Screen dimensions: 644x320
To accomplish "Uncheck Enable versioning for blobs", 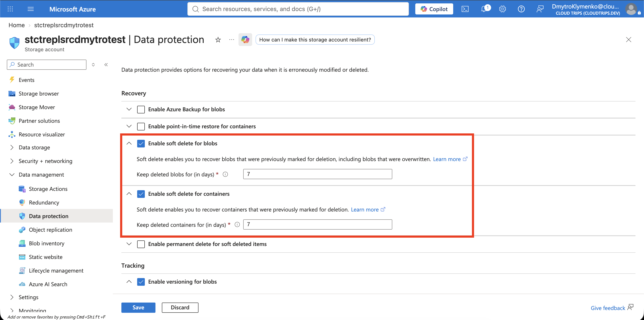I will [x=141, y=282].
